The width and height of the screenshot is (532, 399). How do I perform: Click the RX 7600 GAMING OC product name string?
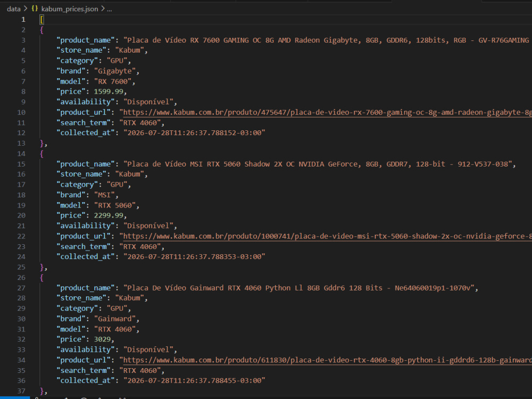(327, 40)
